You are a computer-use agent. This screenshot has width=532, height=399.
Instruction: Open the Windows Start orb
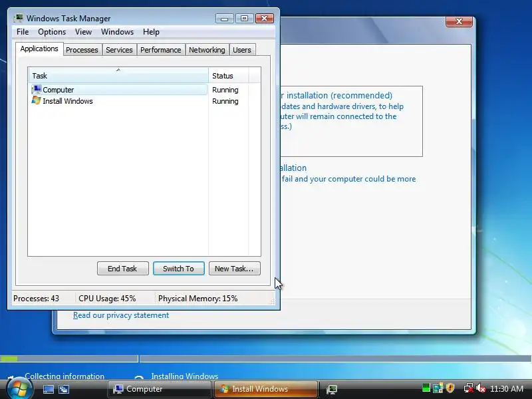tap(20, 389)
